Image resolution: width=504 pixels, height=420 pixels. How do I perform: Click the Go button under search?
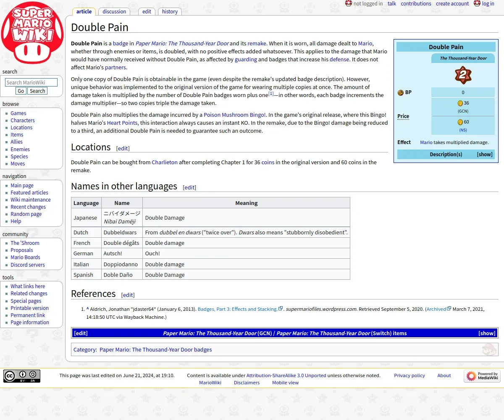tap(21, 91)
